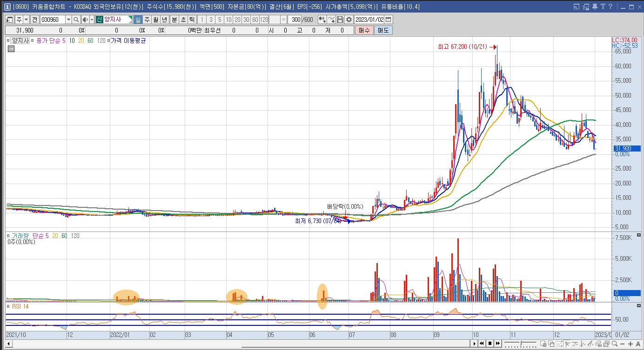The image size is (644, 350).
Task: Open stock search magnifier
Action: coord(76,20)
